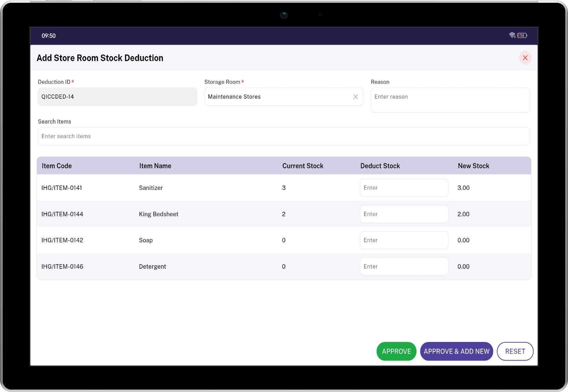Focus Deduct Stock field for Detergent
The height and width of the screenshot is (392, 568).
404,267
